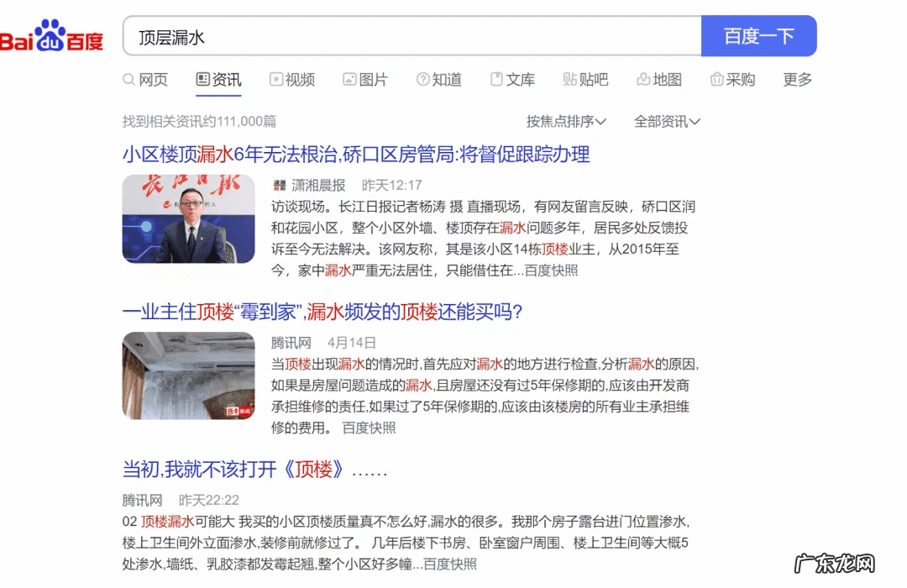This screenshot has width=907, height=588.
Task: Click the 图片 image search icon
Action: click(x=349, y=79)
